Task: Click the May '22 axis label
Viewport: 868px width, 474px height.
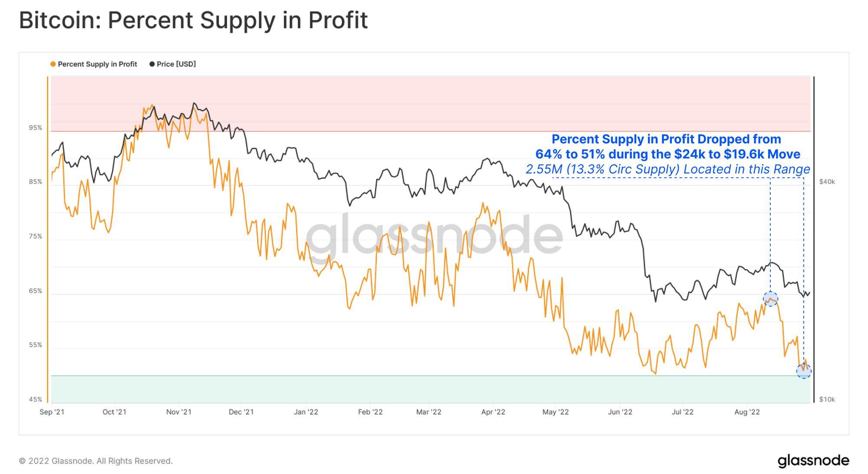Action: pos(556,412)
